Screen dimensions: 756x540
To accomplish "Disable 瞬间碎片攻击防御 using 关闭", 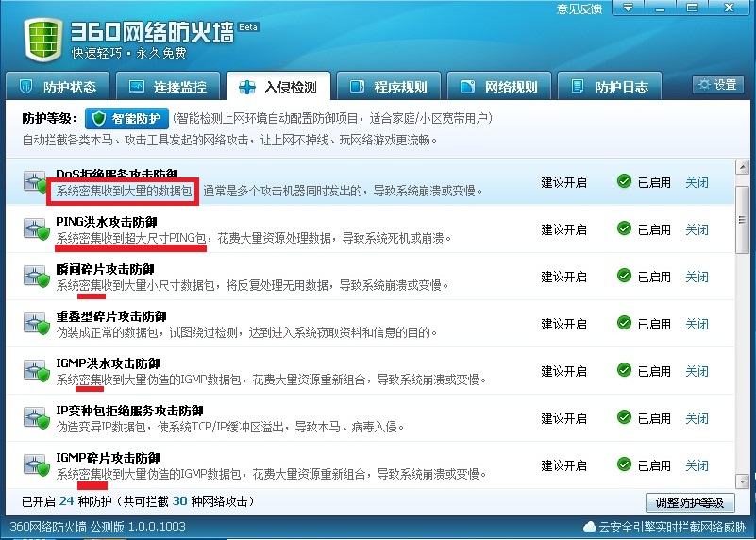I will [x=697, y=278].
